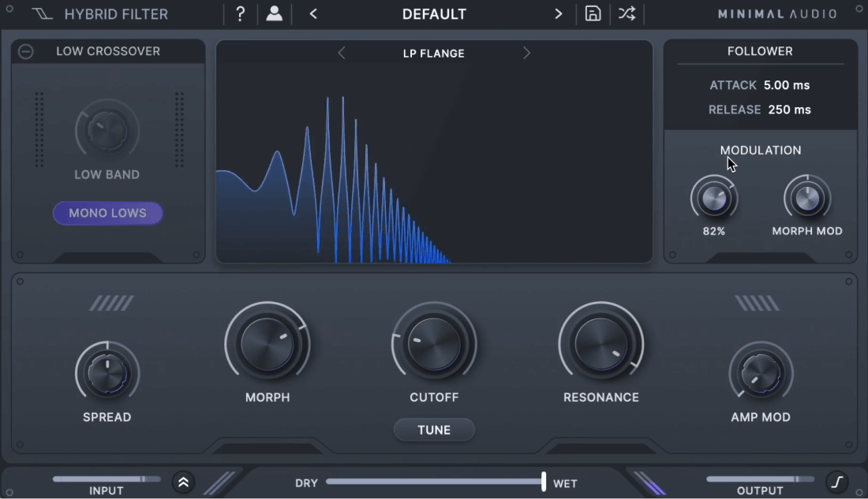Disable the Low Crossover with minus circle
This screenshot has height=499, width=868.
(25, 51)
